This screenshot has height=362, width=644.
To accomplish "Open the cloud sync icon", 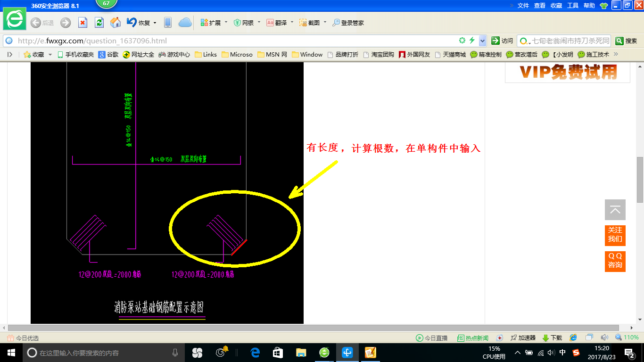I will point(185,23).
